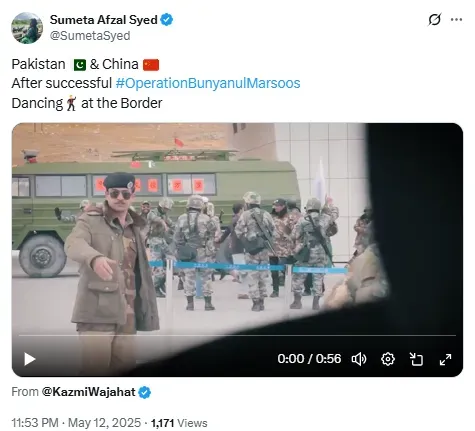Play the embedded video
Viewport: 475px width, 431px height.
pyautogui.click(x=30, y=359)
